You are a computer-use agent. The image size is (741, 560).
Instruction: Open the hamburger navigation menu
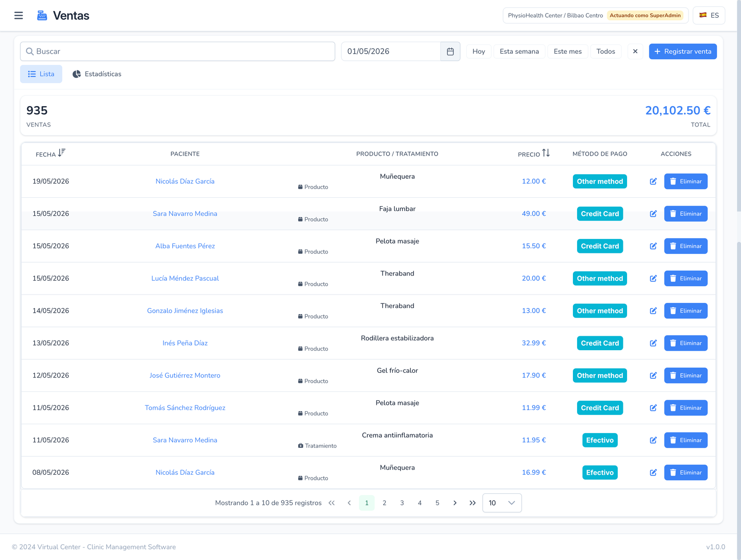click(x=19, y=15)
